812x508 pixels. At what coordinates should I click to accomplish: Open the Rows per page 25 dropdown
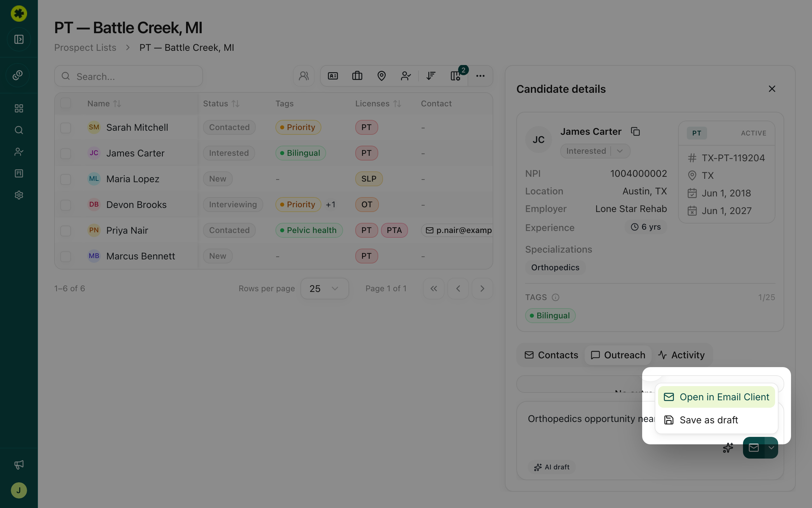point(325,289)
